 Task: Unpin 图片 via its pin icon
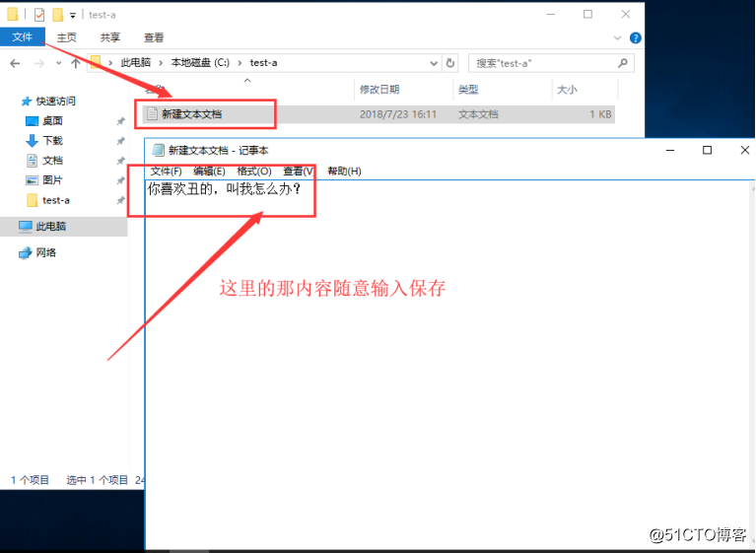[x=120, y=180]
